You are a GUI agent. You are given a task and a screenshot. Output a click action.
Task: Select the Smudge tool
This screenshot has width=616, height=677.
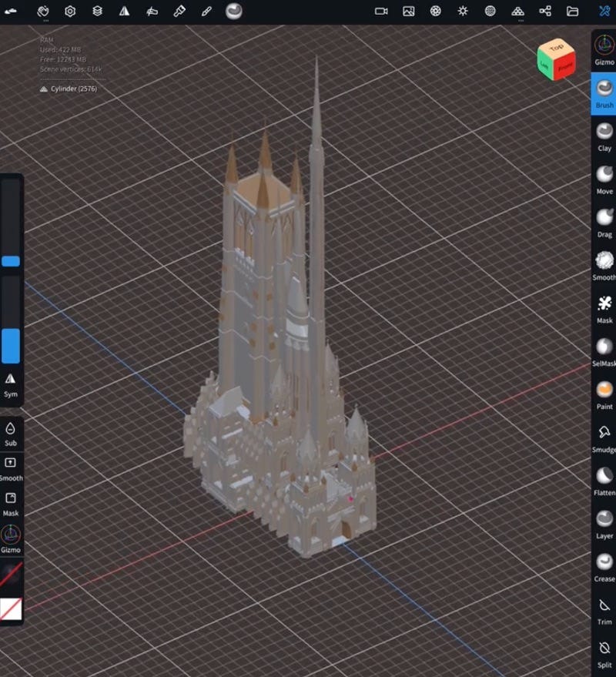pos(604,439)
